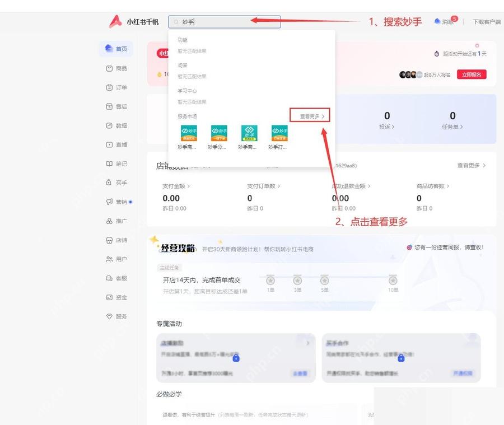The image size is (504, 425).
Task: Click the 10单 milestone marker
Action: (393, 281)
